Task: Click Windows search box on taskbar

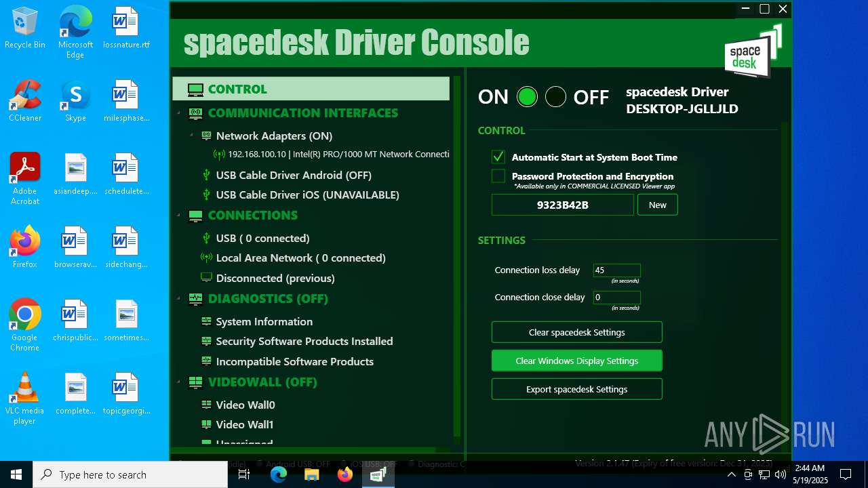Action: (130, 474)
